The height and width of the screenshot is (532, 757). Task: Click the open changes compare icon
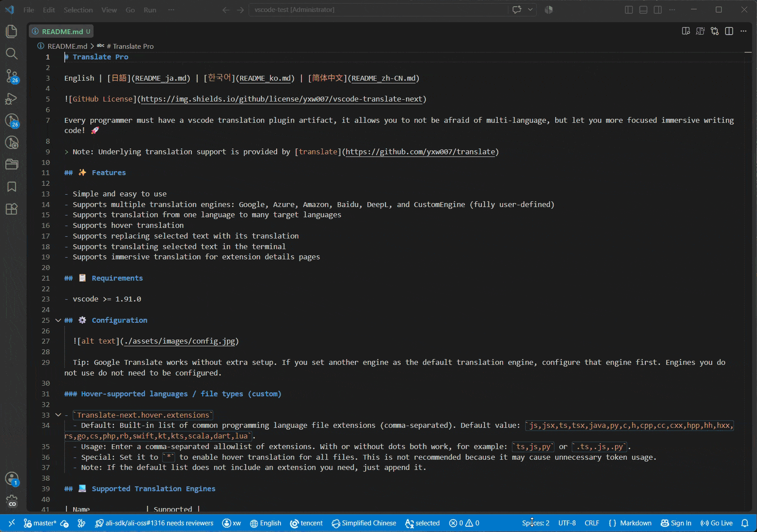point(714,31)
